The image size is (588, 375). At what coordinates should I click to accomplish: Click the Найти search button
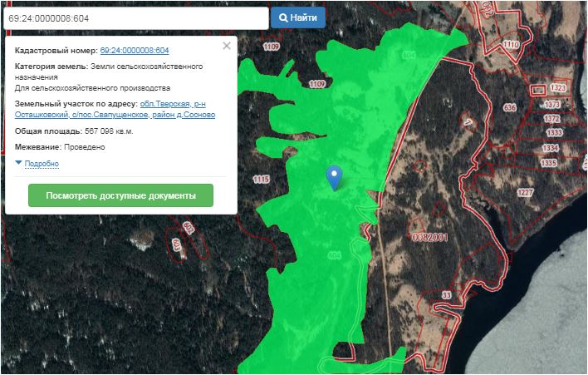[x=298, y=17]
